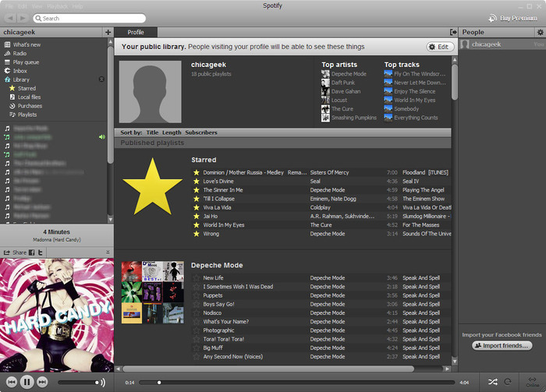The height and width of the screenshot is (392, 546).
Task: Skip to the next track
Action: pos(43,382)
